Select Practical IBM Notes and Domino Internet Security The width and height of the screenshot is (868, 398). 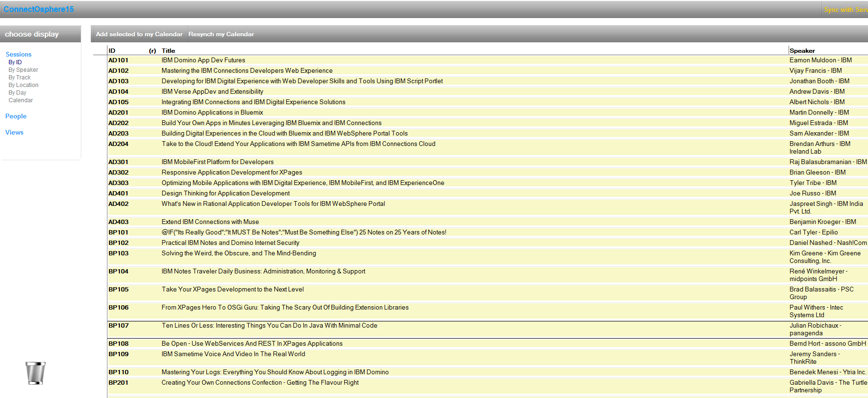[x=231, y=243]
